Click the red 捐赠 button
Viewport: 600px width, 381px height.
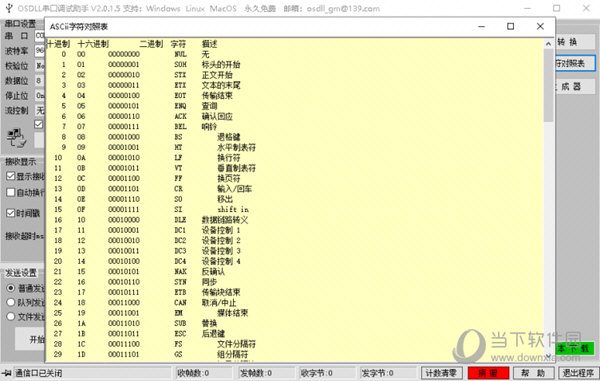(x=488, y=373)
